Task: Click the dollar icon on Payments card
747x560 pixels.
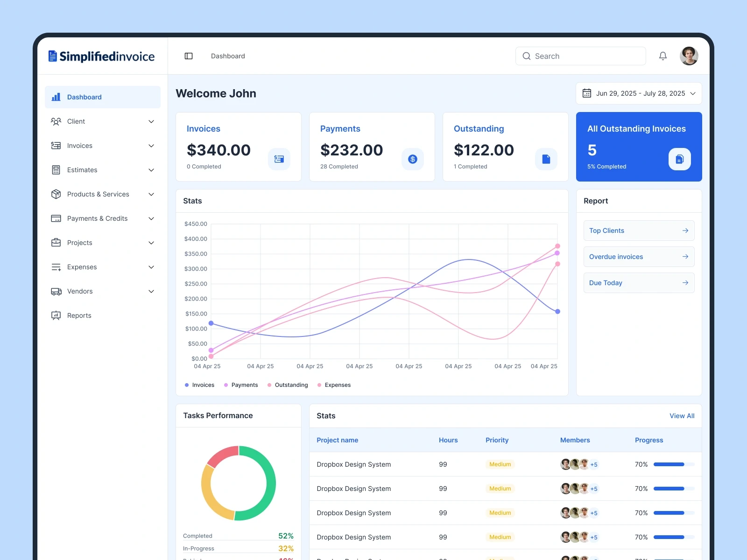Action: point(412,159)
